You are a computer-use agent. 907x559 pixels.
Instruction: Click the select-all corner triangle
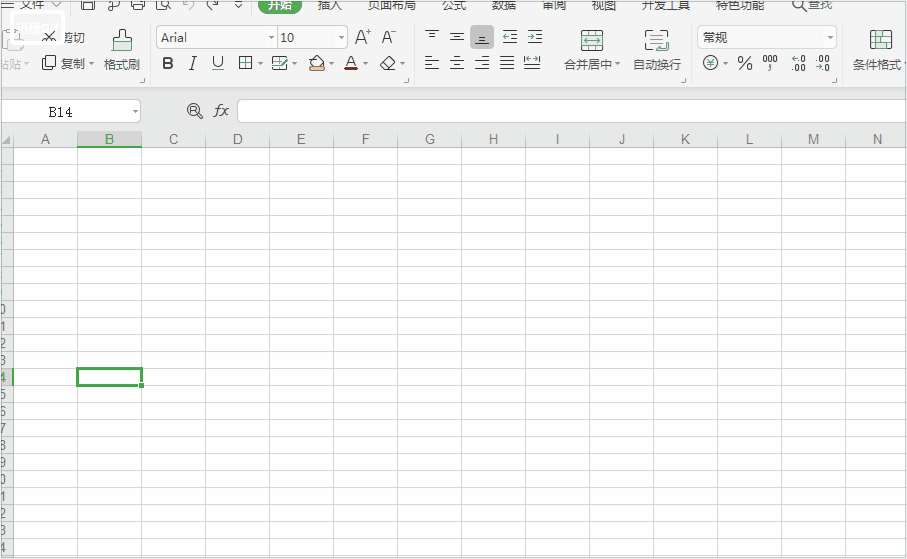pos(7,139)
